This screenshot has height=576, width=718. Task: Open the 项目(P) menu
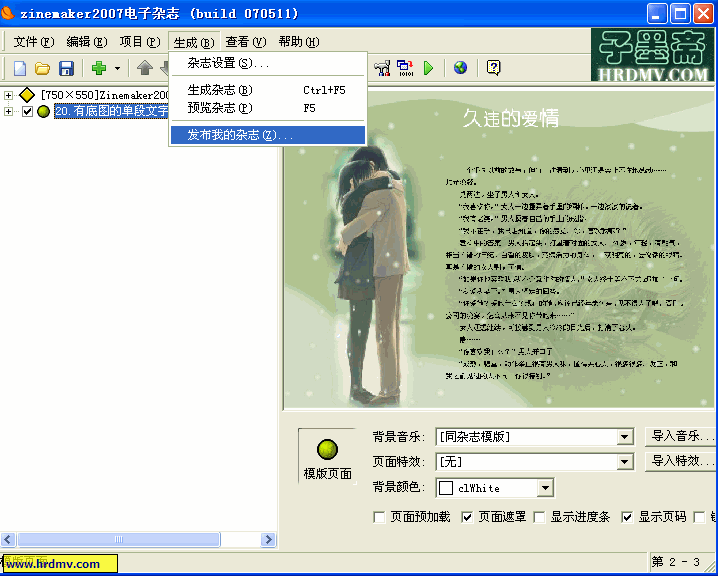pos(140,42)
